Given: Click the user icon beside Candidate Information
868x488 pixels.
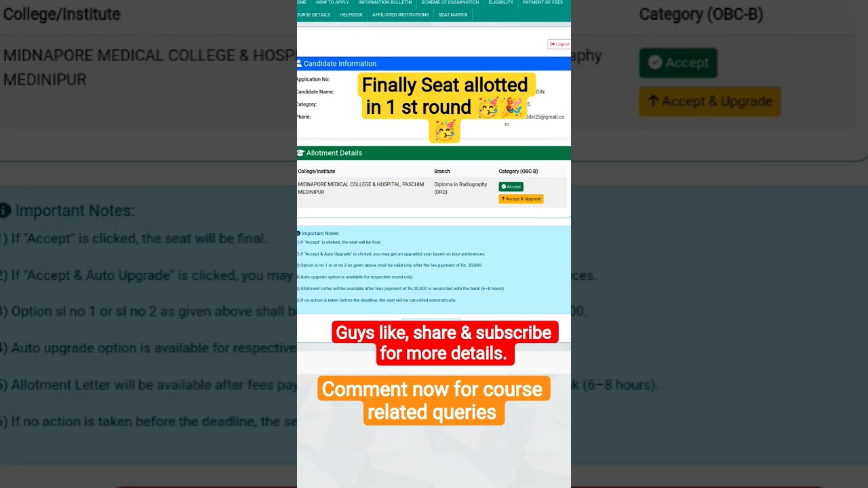Looking at the screenshot, I should (x=299, y=63).
